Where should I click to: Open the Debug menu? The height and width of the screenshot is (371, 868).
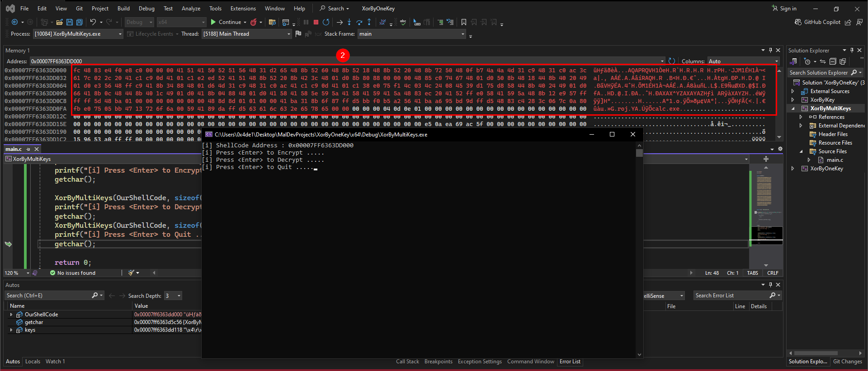pos(146,9)
